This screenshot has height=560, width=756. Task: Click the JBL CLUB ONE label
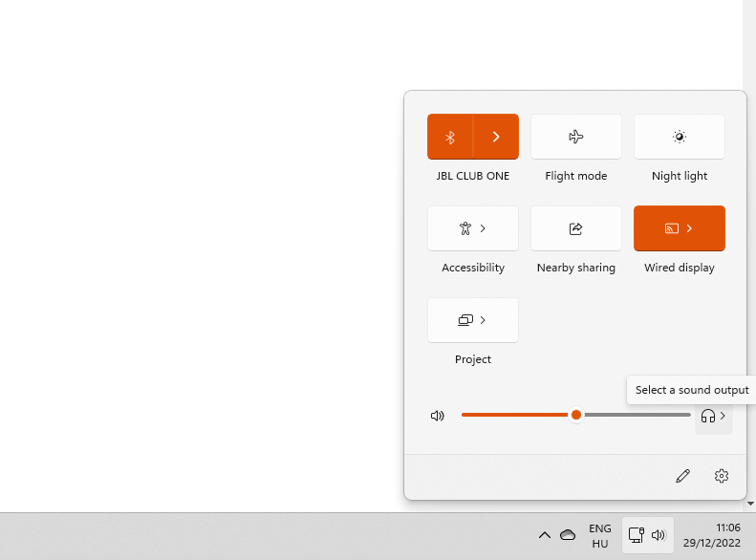(473, 176)
